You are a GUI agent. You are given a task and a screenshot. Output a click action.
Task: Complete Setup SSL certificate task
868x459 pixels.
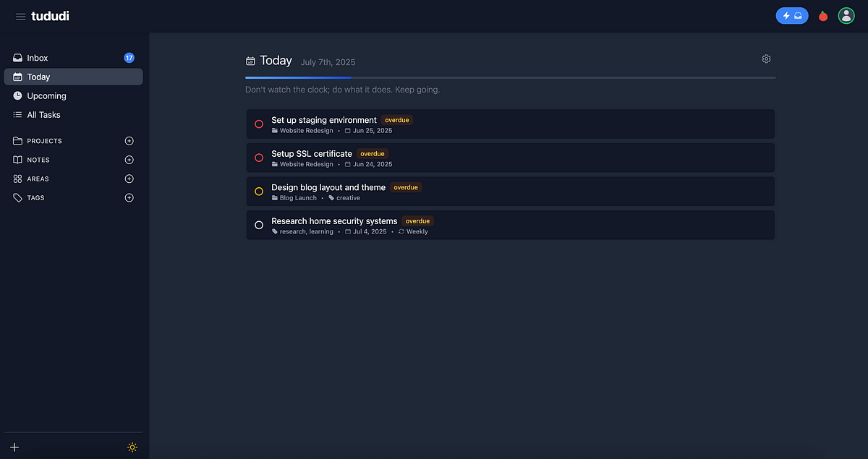coord(259,158)
